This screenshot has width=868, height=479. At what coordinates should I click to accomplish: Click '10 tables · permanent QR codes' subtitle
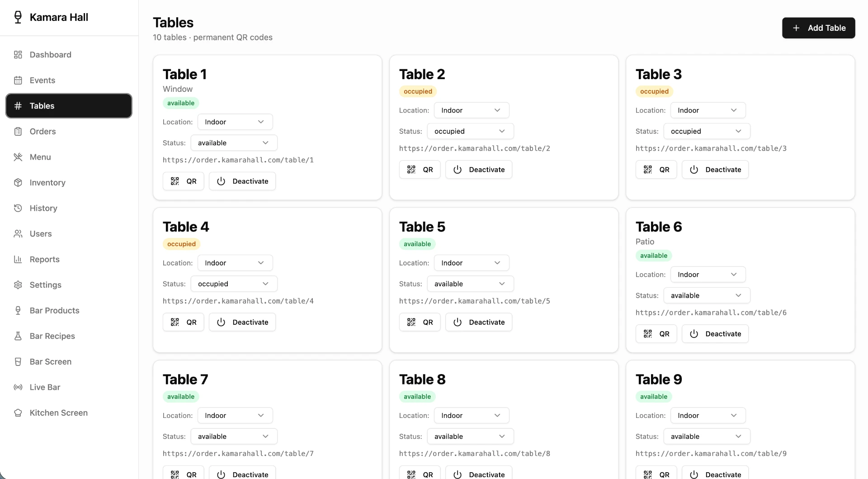click(212, 38)
